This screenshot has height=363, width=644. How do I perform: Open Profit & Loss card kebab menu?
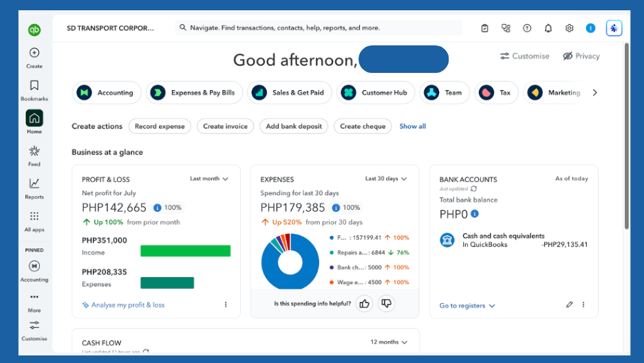[226, 305]
